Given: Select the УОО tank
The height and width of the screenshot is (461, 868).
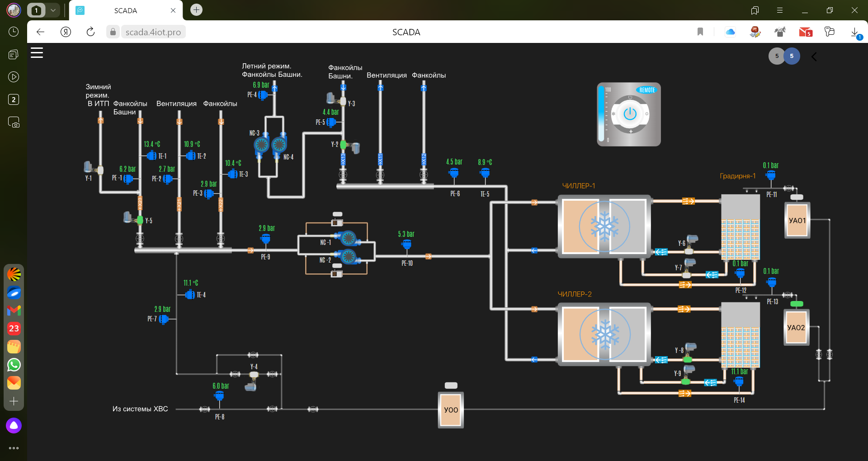Looking at the screenshot, I should 451,409.
